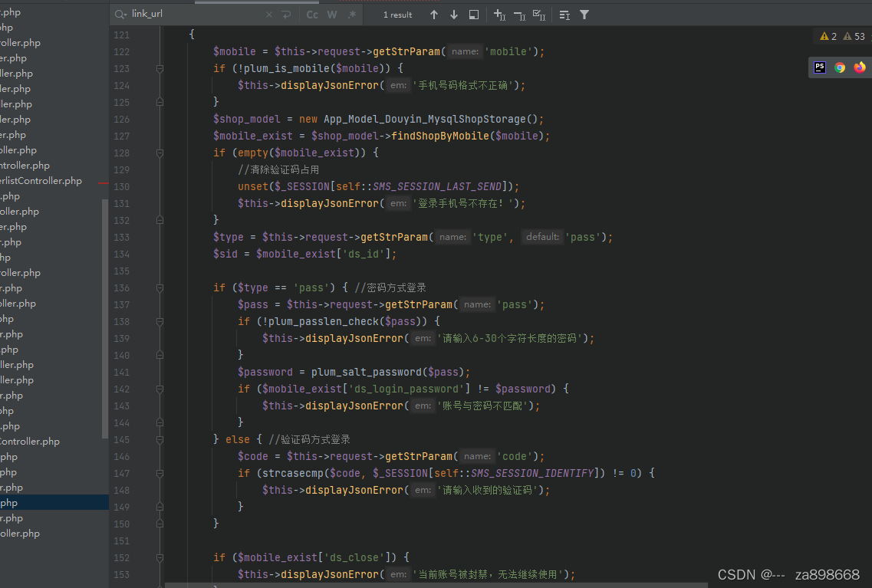Screen dimensions: 872x588
Task: Clear the search text with X icon
Action: [269, 15]
